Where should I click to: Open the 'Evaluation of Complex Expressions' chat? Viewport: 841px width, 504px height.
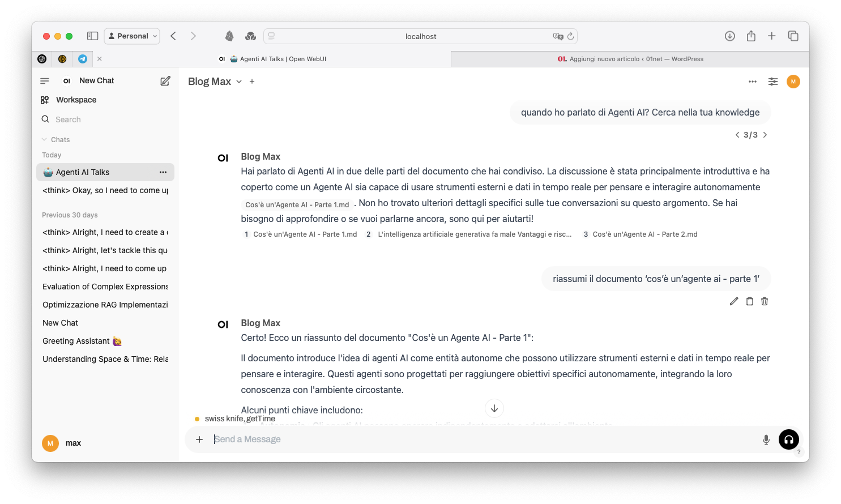tap(105, 287)
